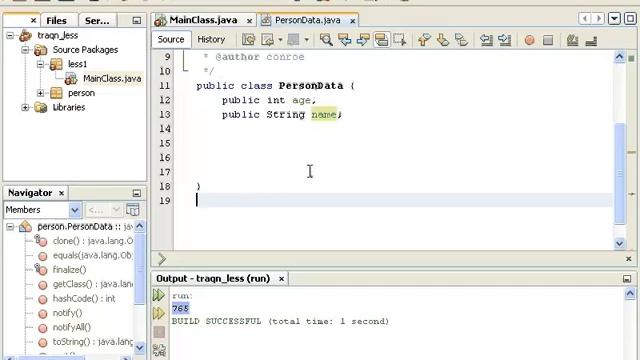Select finalize() in Navigator
This screenshot has height=360, width=640.
pyautogui.click(x=69, y=270)
